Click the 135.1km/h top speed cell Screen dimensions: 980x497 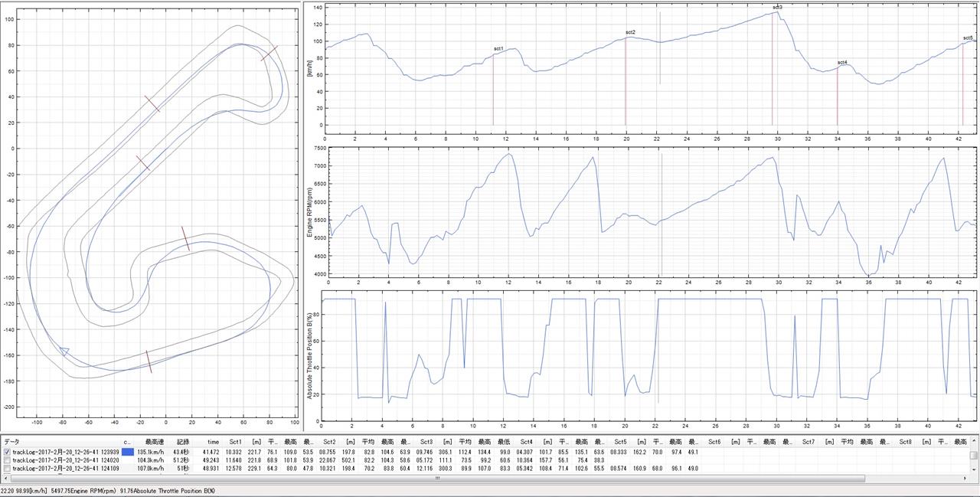point(151,452)
